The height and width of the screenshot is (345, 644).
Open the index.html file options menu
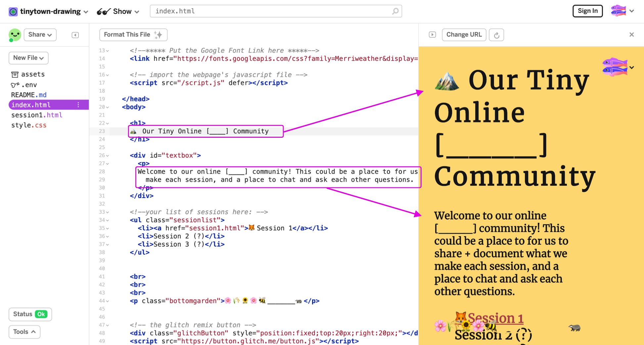pos(78,105)
